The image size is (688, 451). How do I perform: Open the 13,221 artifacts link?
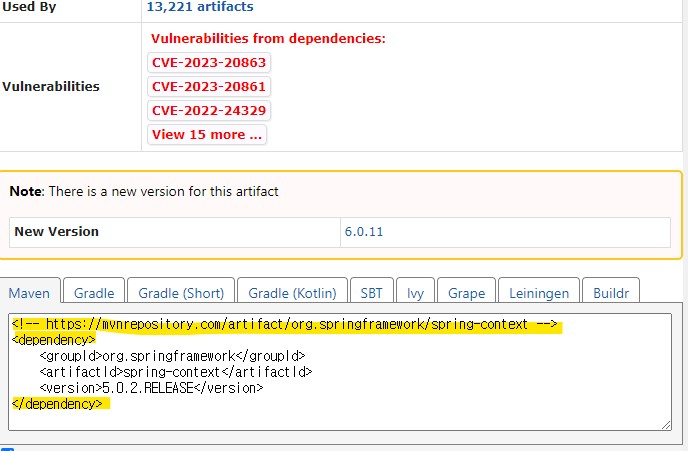click(200, 7)
